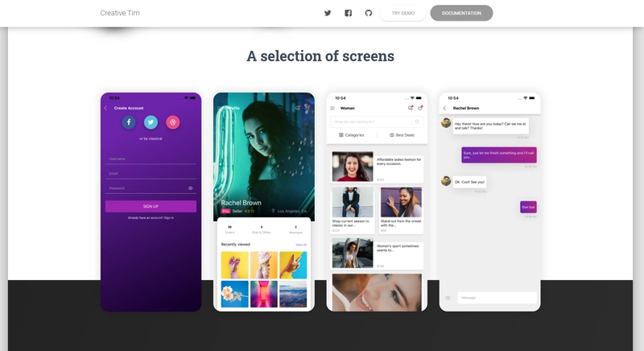644x351 pixels.
Task: Go to the Creative Tim brand link
Action: 120,13
